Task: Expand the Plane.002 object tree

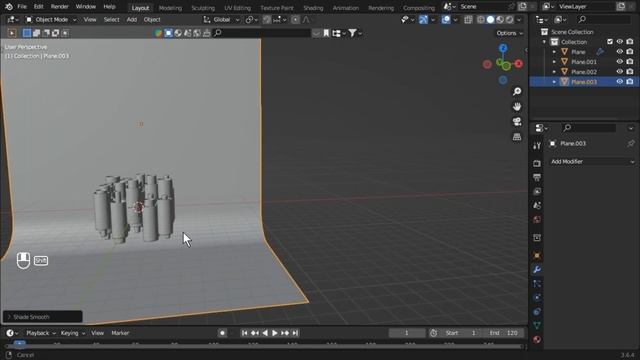Action: pos(554,72)
